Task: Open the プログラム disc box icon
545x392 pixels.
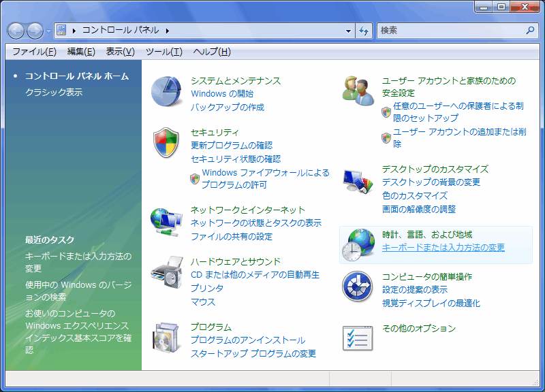Action: [x=166, y=338]
